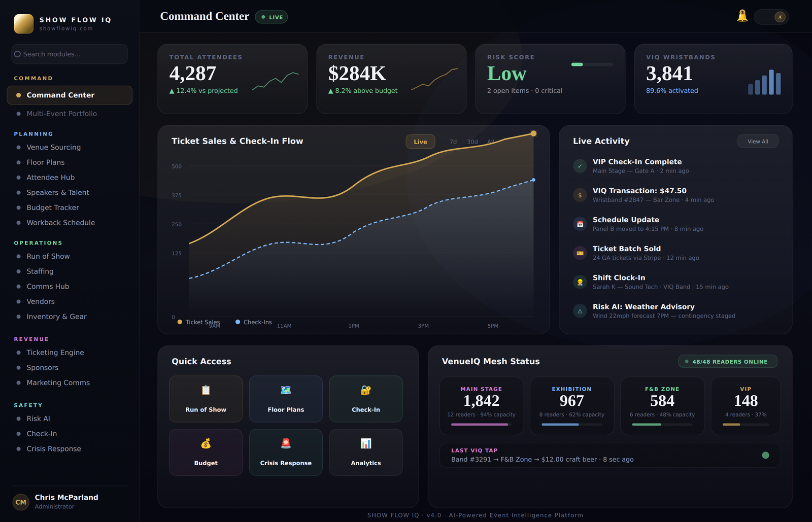
Task: Open Run of Show quick access tile
Action: 206,399
